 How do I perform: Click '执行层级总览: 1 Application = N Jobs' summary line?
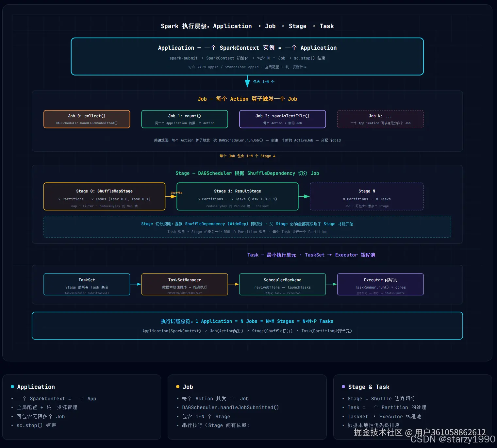coord(247,321)
